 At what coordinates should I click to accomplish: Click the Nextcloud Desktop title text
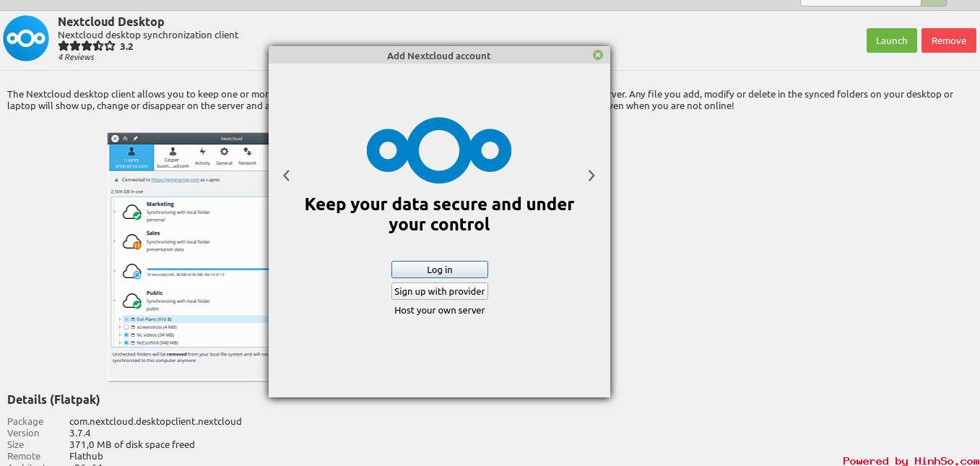click(110, 22)
